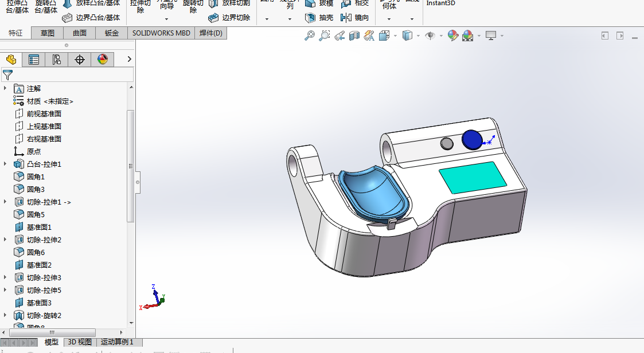Open the View Orientation cube icon
Screen dimensions: 644x353
[384, 36]
